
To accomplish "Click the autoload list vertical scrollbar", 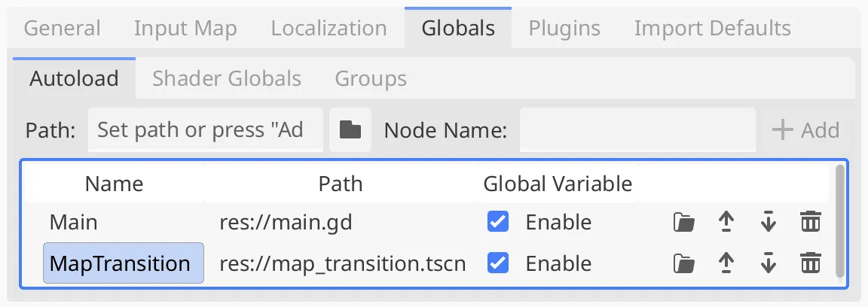I will [x=840, y=221].
